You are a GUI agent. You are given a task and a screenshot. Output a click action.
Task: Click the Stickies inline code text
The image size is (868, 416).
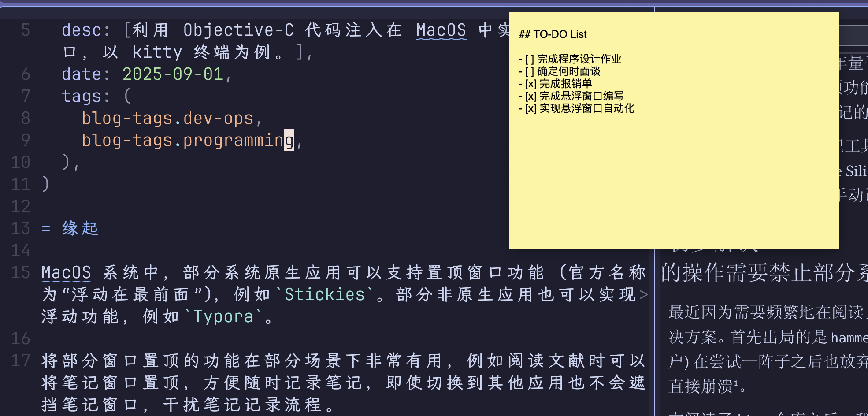[x=325, y=294]
